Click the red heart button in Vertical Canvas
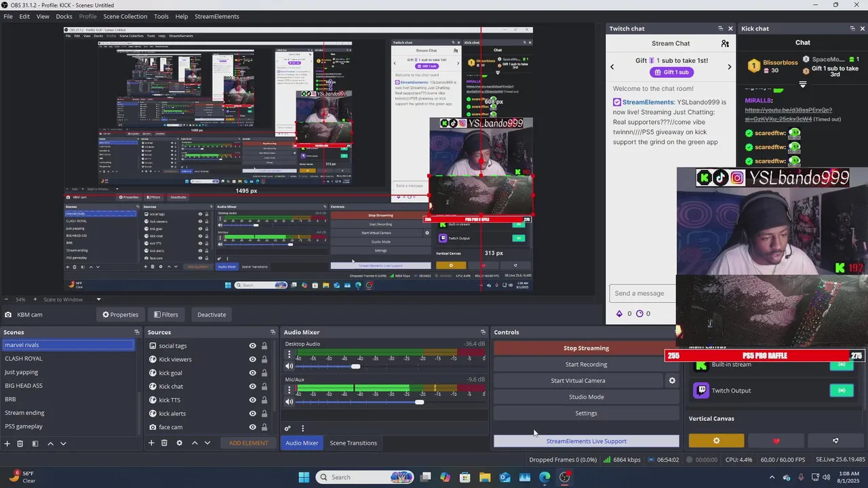The image size is (868, 488). tap(776, 441)
